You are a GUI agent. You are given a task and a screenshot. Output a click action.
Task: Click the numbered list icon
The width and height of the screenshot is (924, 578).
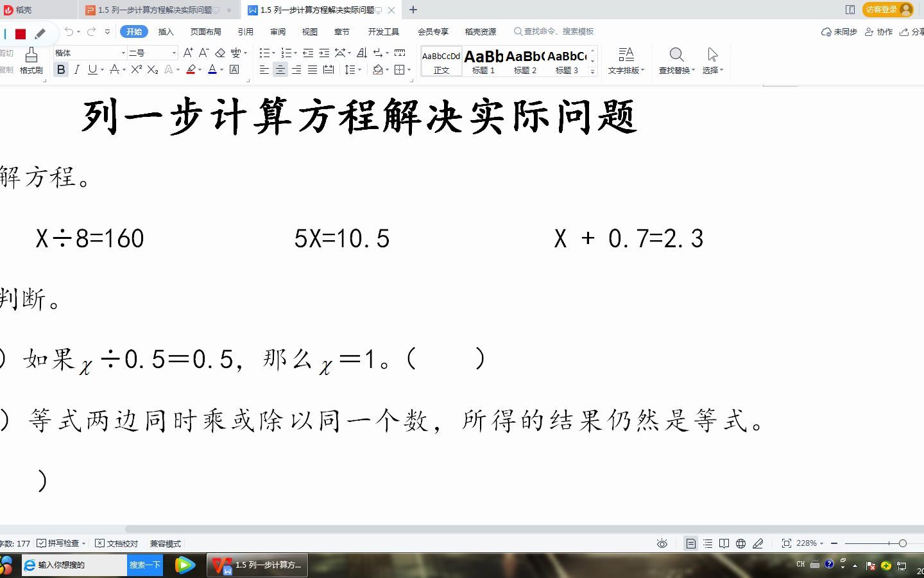click(286, 53)
